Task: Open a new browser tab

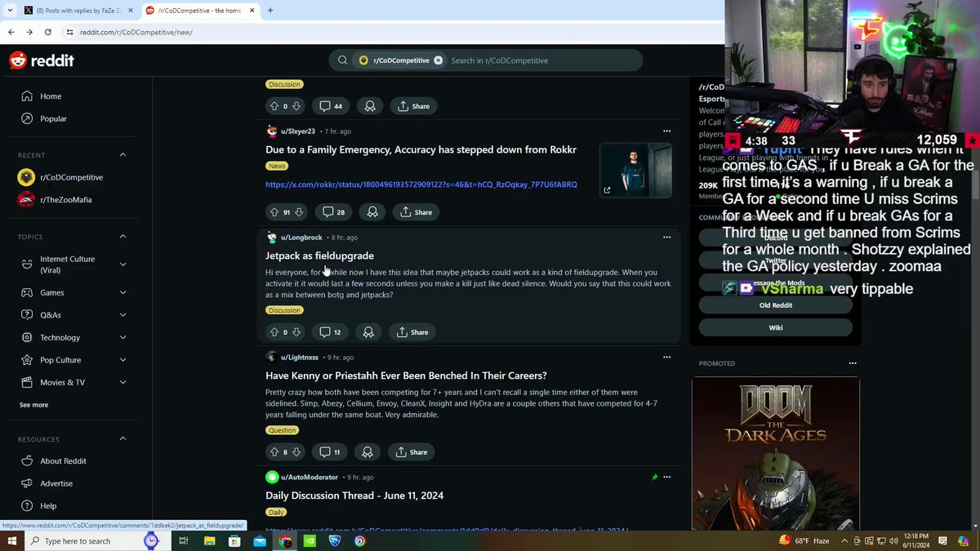Action: [x=270, y=11]
